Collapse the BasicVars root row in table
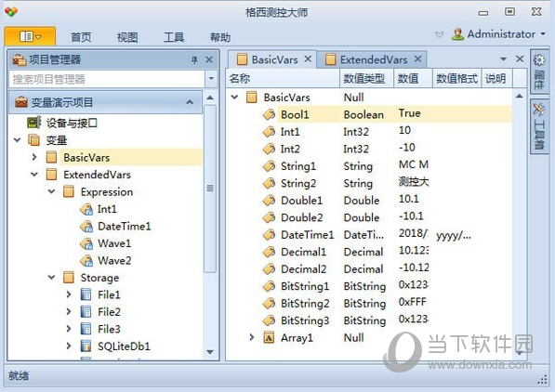This screenshot has height=392, width=555. tap(234, 97)
